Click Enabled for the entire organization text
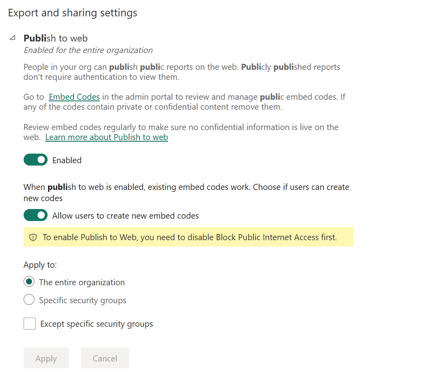The height and width of the screenshot is (377, 439). coord(88,50)
